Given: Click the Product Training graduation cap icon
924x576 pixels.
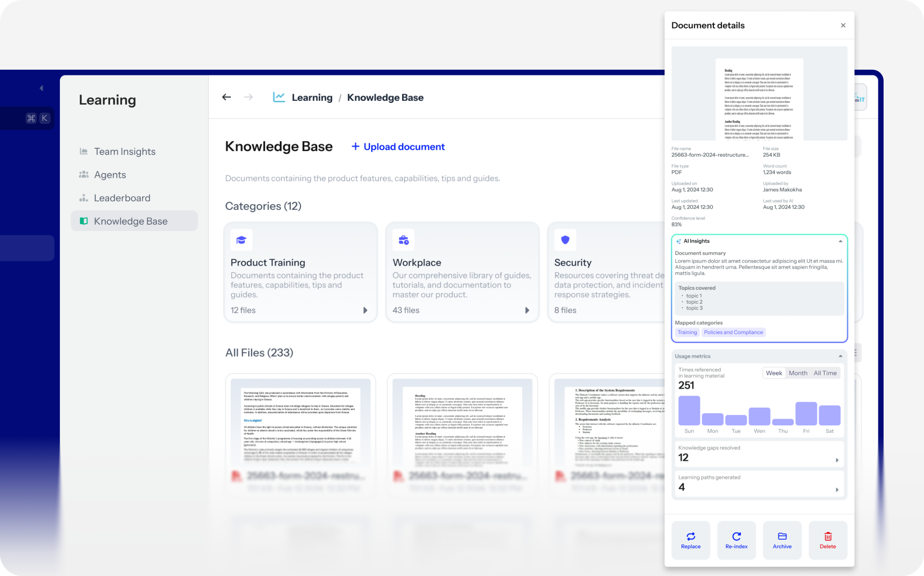Looking at the screenshot, I should pos(241,240).
